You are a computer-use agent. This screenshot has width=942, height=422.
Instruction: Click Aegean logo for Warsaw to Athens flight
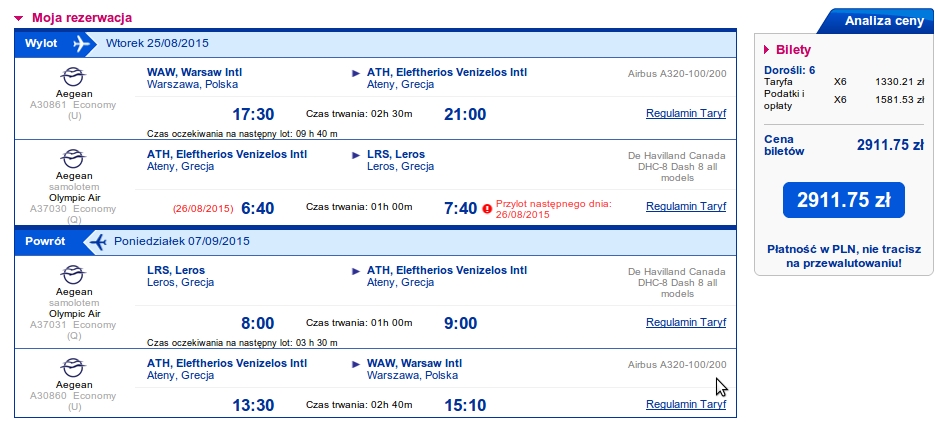coord(74,77)
